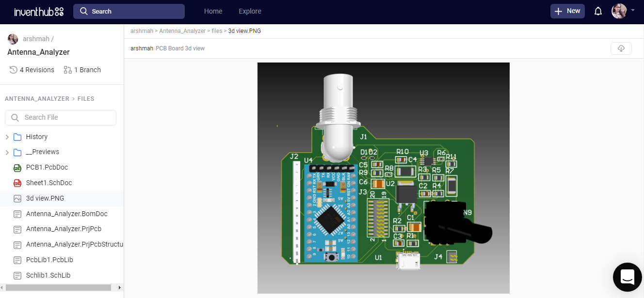This screenshot has height=298, width=644.
Task: Open the Explore menu item
Action: [x=250, y=11]
